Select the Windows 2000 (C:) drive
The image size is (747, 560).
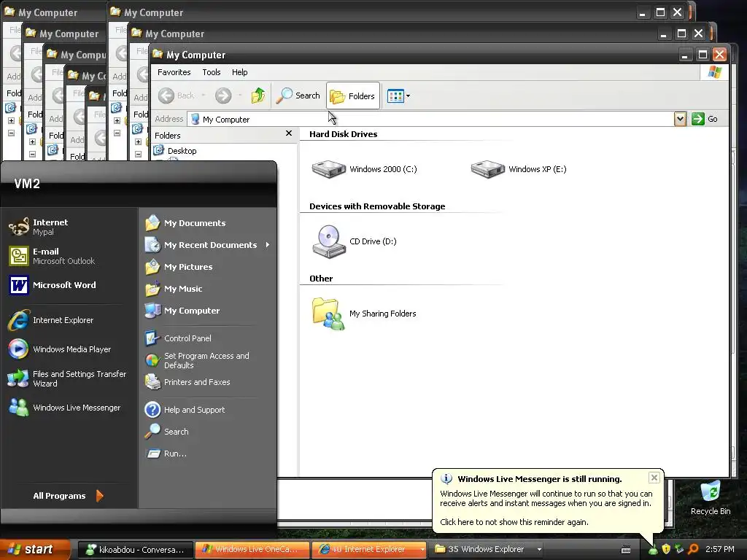coord(365,169)
